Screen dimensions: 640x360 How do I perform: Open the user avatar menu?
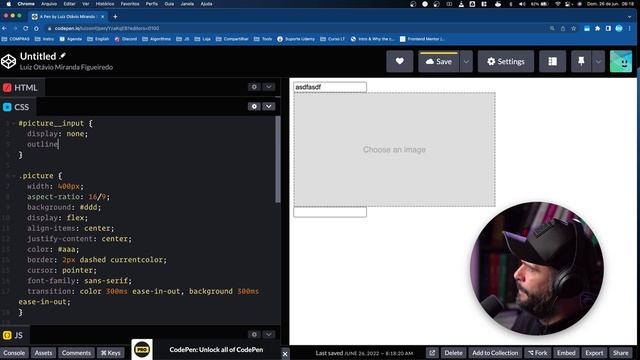click(621, 62)
